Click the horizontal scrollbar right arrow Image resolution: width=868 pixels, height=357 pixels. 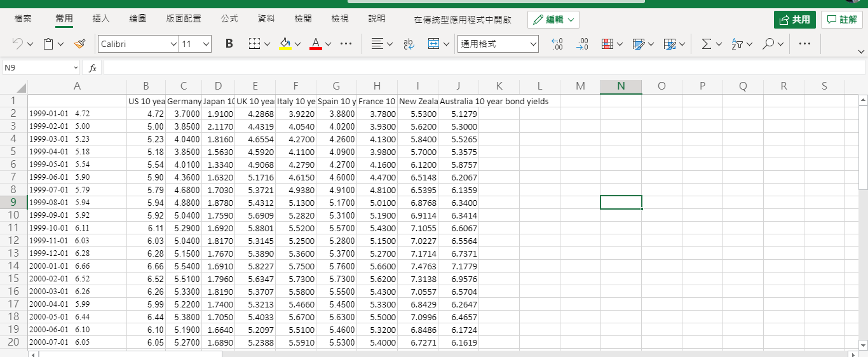click(853, 353)
